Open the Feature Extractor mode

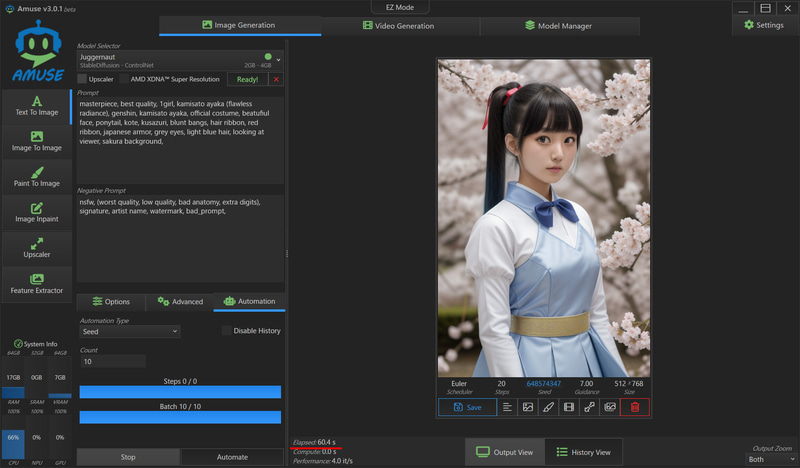[x=37, y=284]
